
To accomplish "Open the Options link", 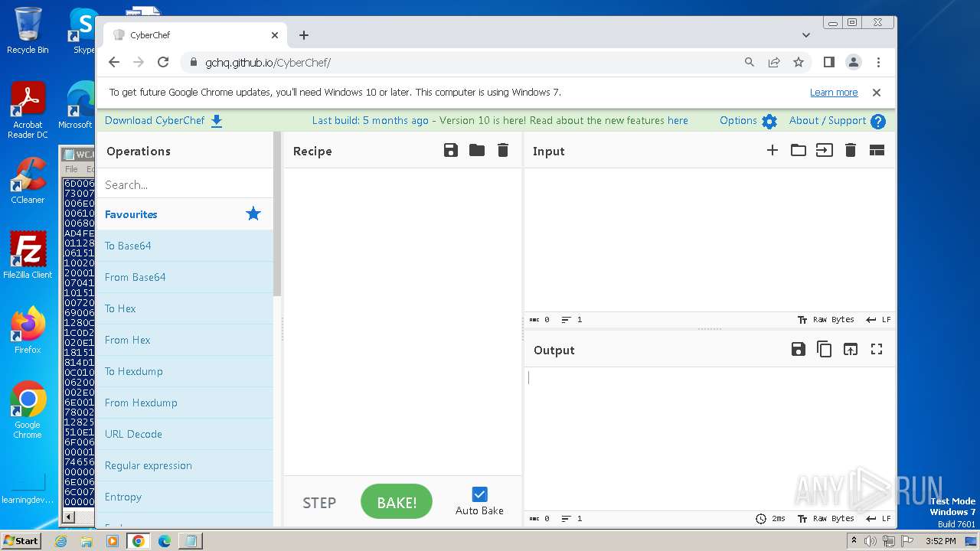I will coord(738,120).
